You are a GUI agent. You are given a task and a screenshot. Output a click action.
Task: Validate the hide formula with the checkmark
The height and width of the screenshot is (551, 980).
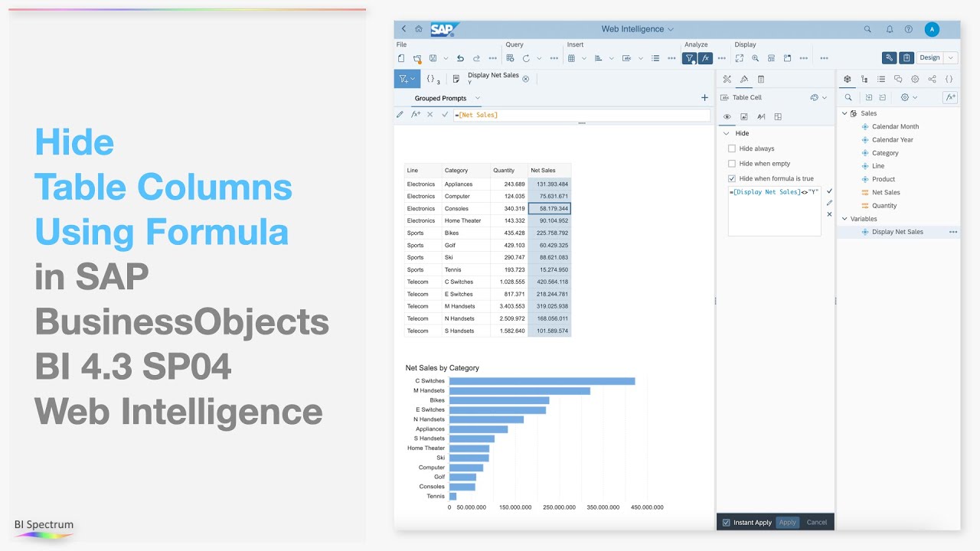tap(829, 191)
